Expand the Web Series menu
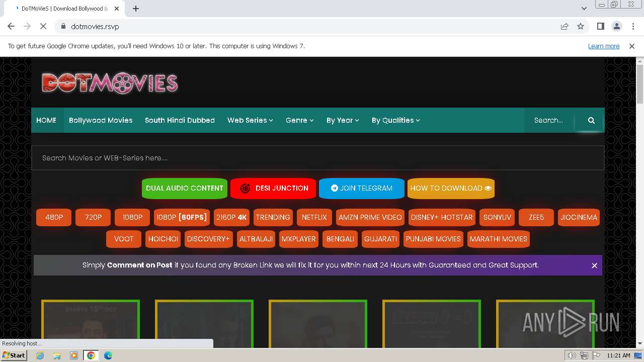Image resolution: width=644 pixels, height=362 pixels. click(250, 120)
